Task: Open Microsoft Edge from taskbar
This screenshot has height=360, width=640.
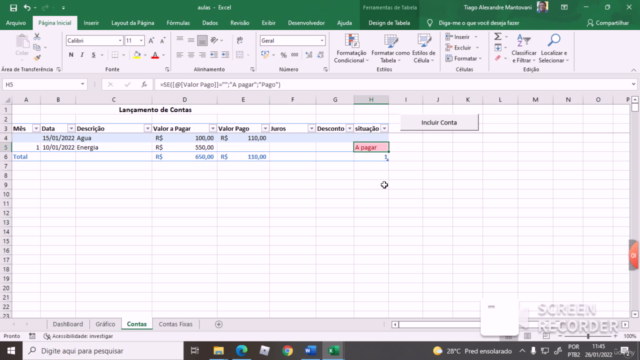Action: 242,351
